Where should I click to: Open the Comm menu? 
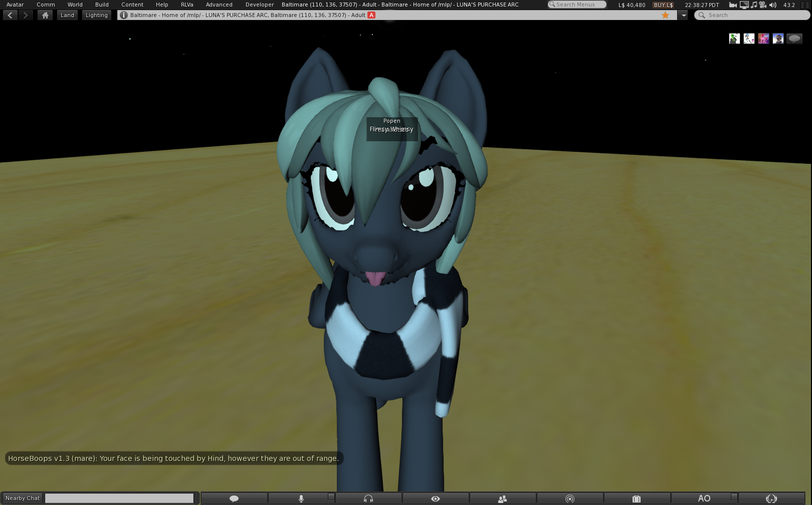point(46,5)
